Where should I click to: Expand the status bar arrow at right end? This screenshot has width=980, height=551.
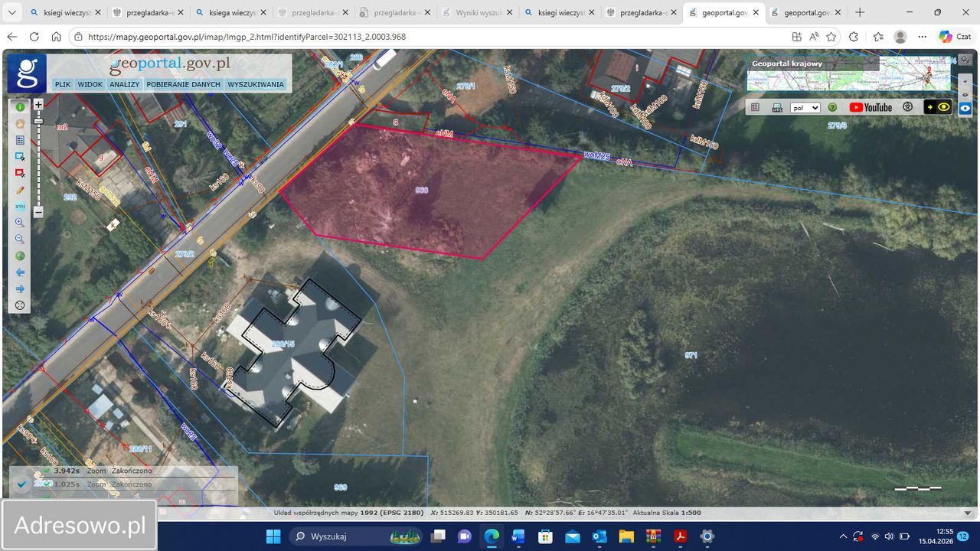coord(967,513)
